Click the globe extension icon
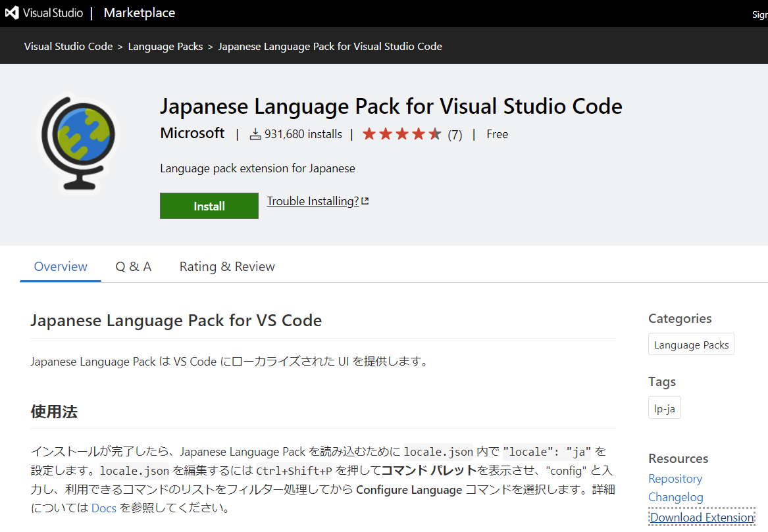 click(x=78, y=143)
